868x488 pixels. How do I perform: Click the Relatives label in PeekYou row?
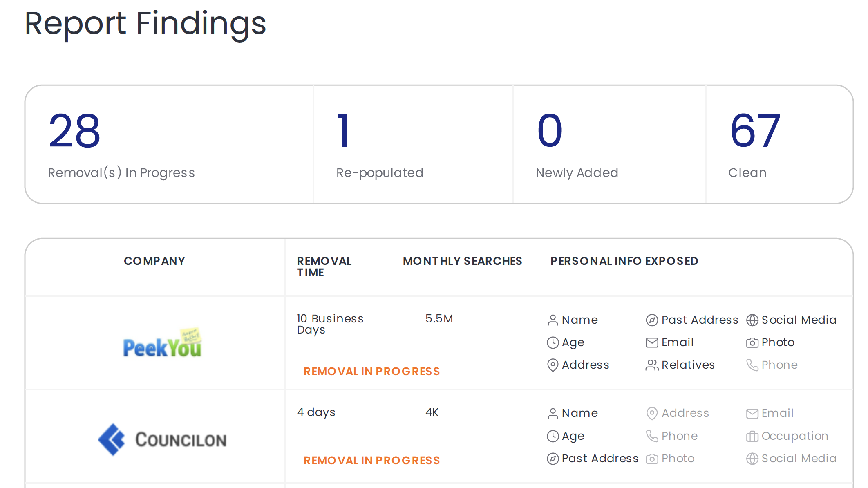tap(688, 365)
